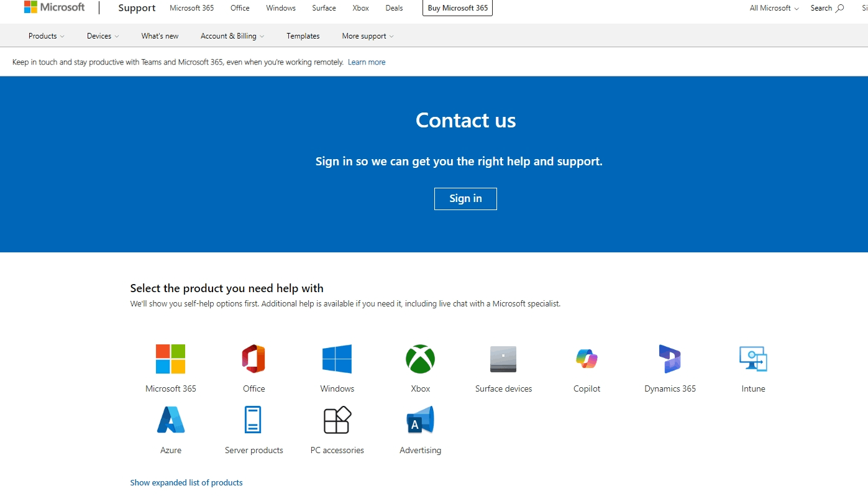This screenshot has height=501, width=868.
Task: Expand the More support dropdown
Action: click(368, 36)
